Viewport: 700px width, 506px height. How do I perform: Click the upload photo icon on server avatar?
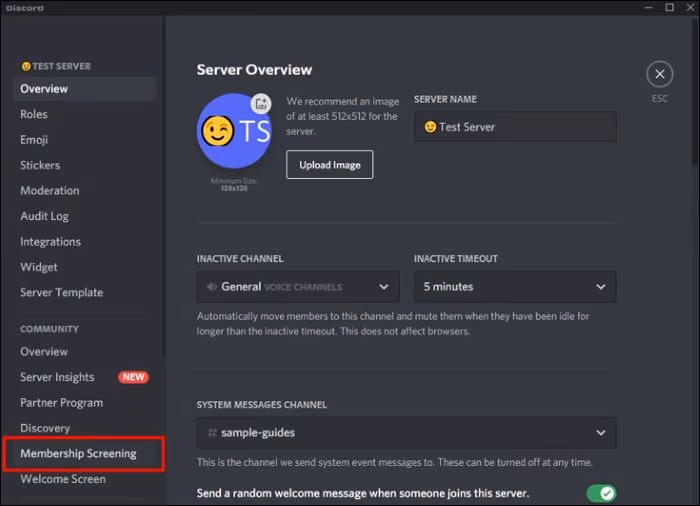pyautogui.click(x=261, y=103)
